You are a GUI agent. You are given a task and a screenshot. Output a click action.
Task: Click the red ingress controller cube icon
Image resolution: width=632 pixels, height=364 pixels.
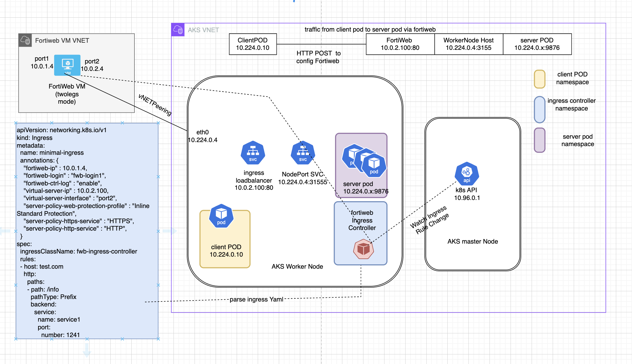pos(363,249)
